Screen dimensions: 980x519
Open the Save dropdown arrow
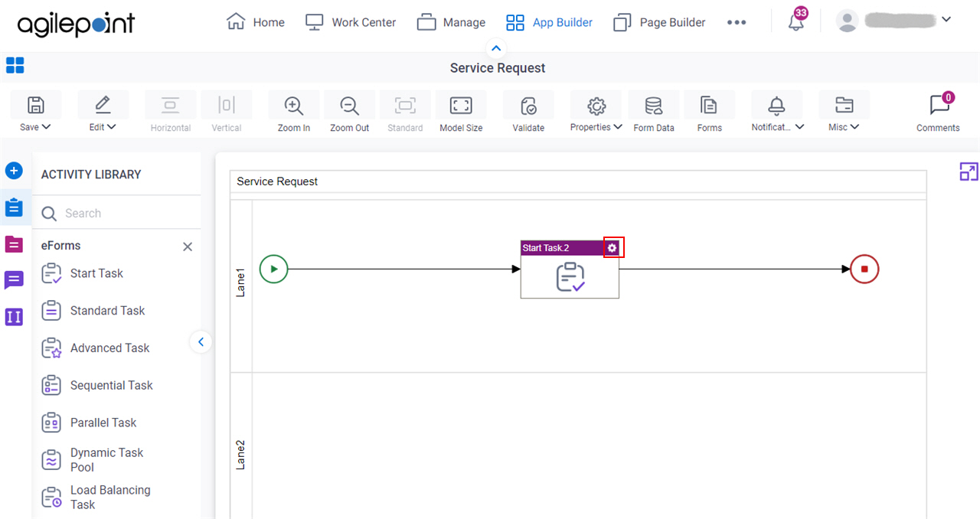tap(47, 127)
